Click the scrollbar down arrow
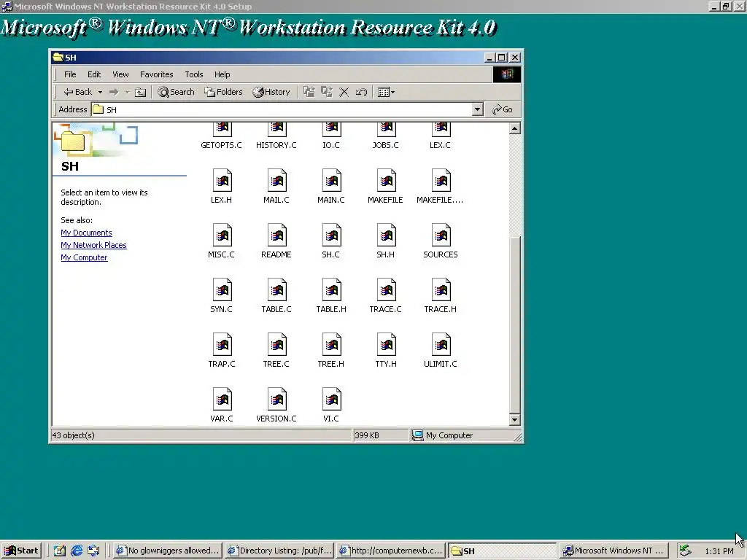 pos(514,420)
